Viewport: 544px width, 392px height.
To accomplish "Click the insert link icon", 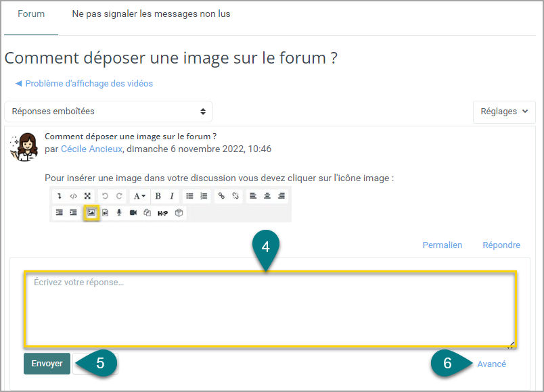I will [221, 196].
